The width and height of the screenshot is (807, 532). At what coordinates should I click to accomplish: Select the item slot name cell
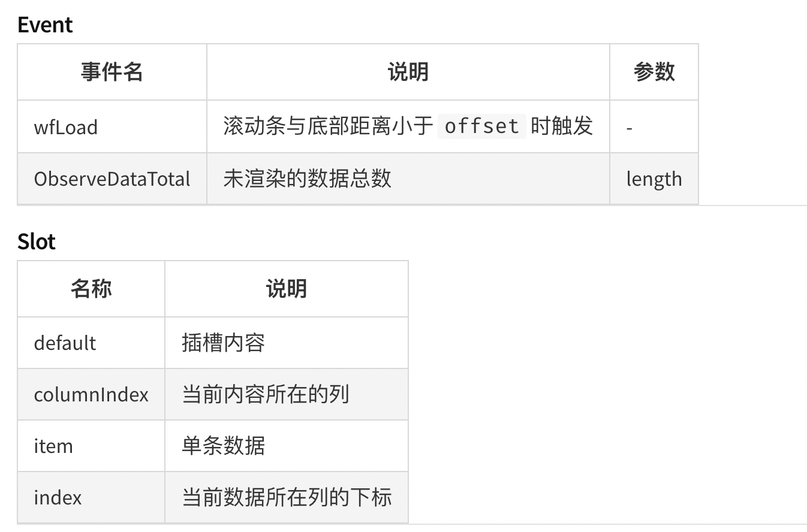[x=91, y=446]
